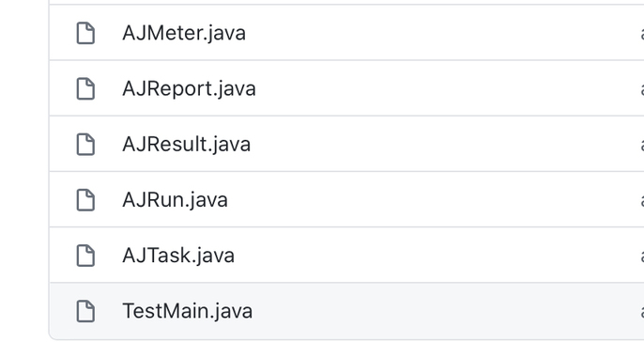Select the file icon for AJRun.java
This screenshot has width=644, height=342.
85,200
